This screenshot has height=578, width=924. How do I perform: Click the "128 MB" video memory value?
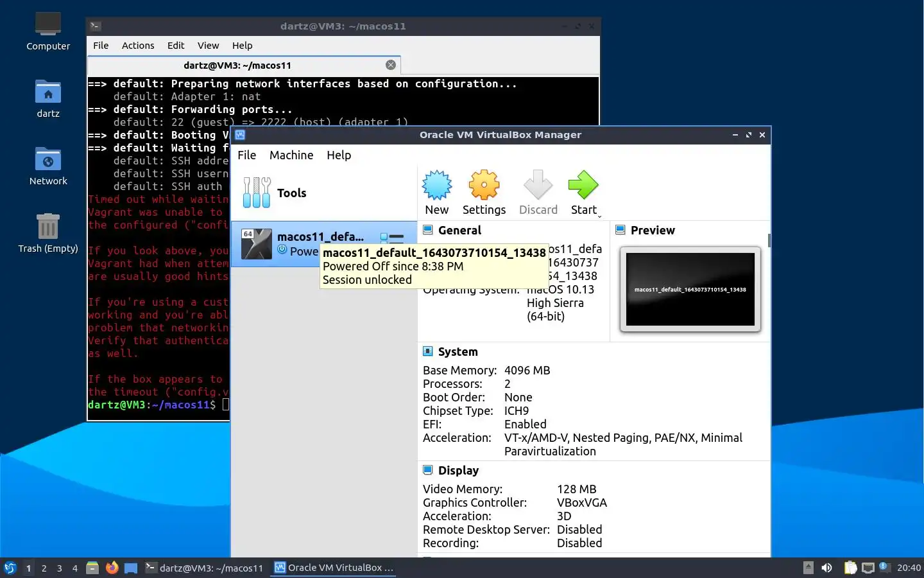click(576, 489)
